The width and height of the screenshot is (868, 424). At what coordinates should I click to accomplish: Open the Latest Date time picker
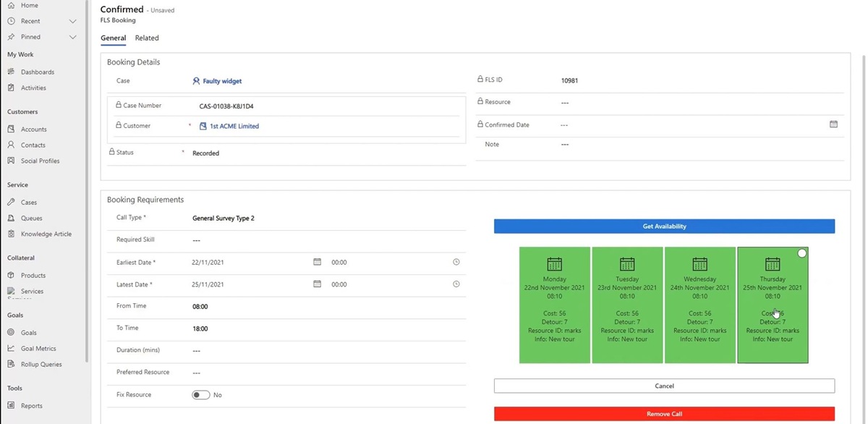pos(456,284)
